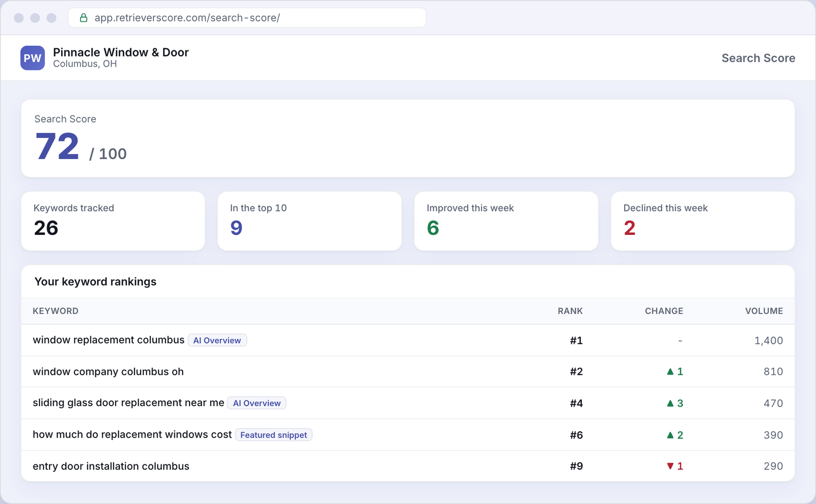Viewport: 816px width, 504px height.
Task: Click the URL address bar field
Action: (247, 18)
